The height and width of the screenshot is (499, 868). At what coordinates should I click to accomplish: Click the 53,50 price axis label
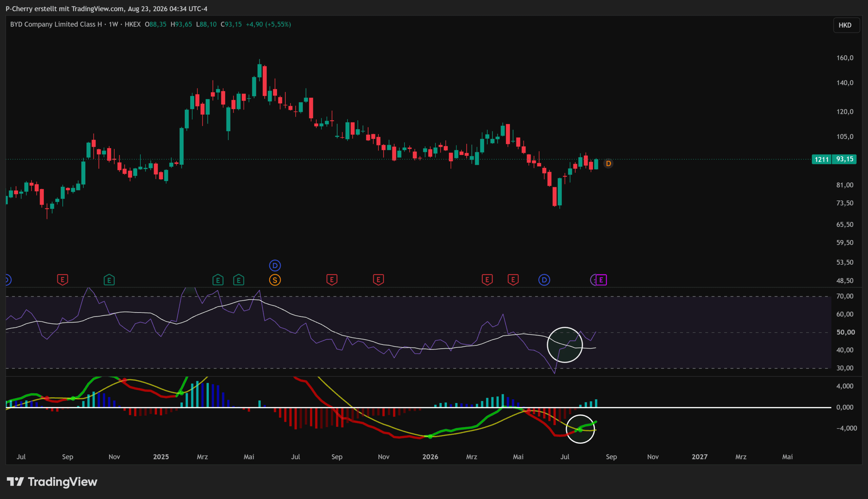(x=845, y=262)
